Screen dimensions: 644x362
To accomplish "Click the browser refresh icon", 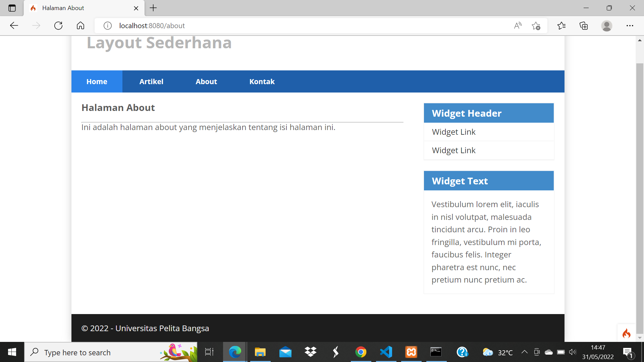I will [x=58, y=26].
